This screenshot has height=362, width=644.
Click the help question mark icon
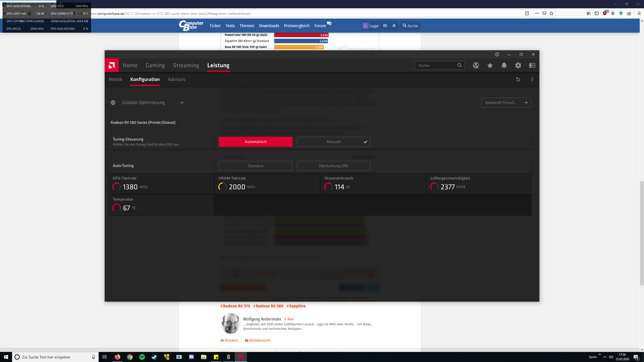pyautogui.click(x=497, y=54)
